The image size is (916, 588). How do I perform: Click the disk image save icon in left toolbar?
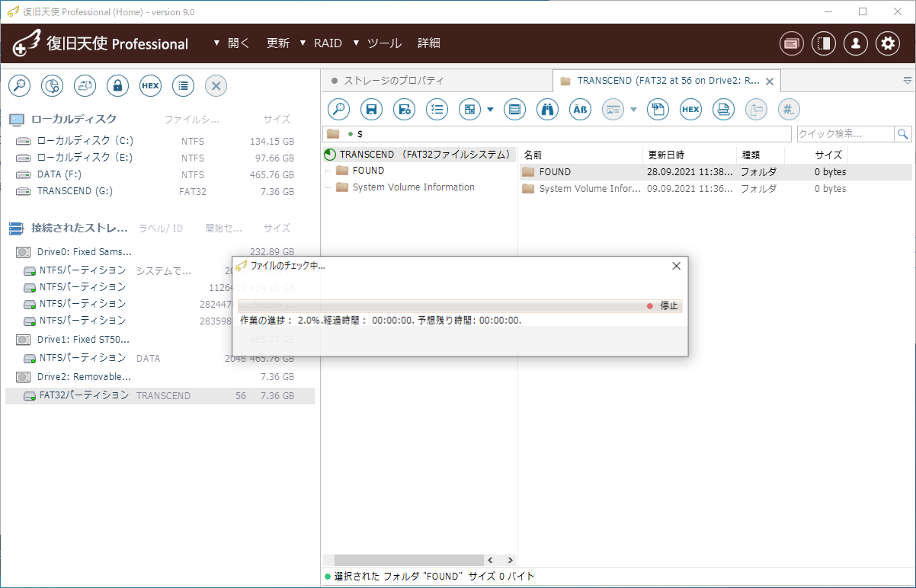[x=85, y=86]
